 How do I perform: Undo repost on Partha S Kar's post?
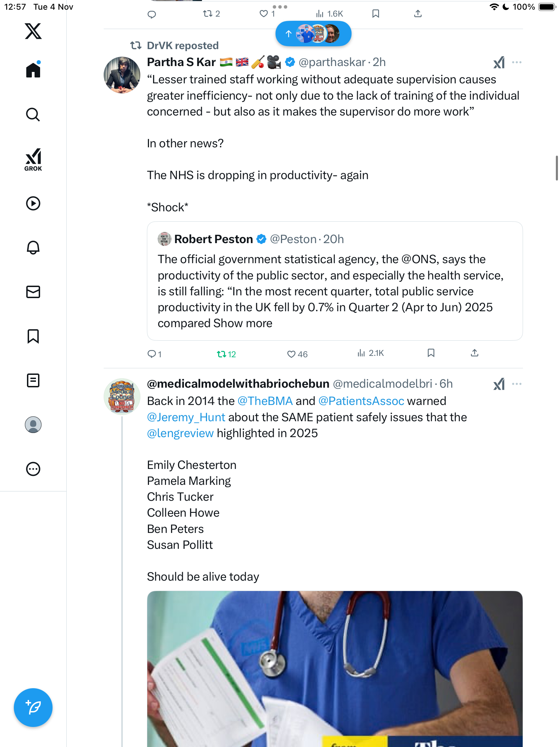click(x=222, y=354)
